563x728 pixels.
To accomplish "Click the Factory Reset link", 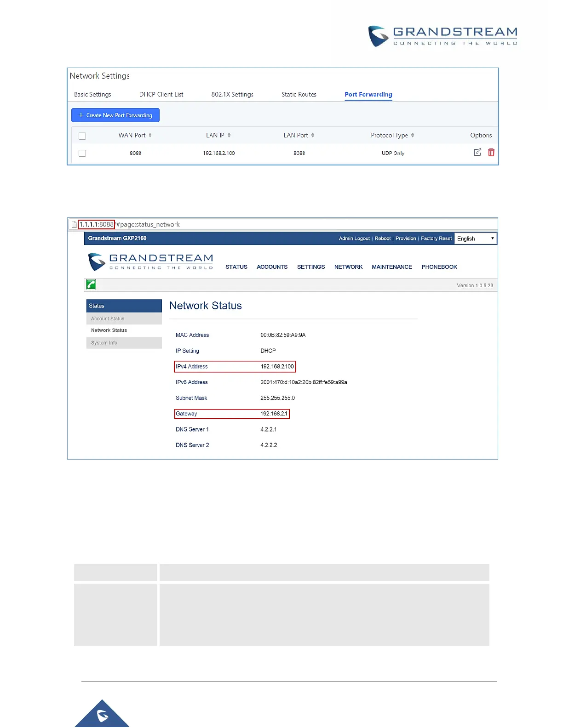I will 437,239.
